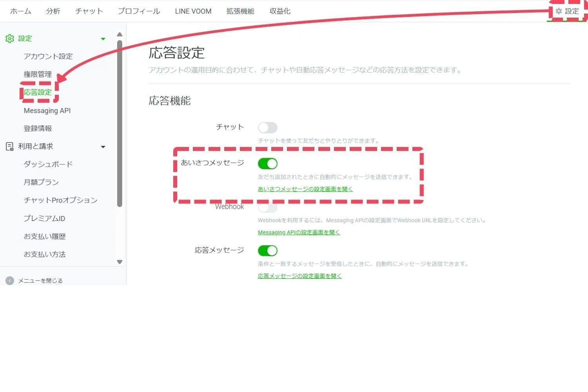Open お支払い履歴 in the sidebar
588x392 pixels.
[x=45, y=236]
